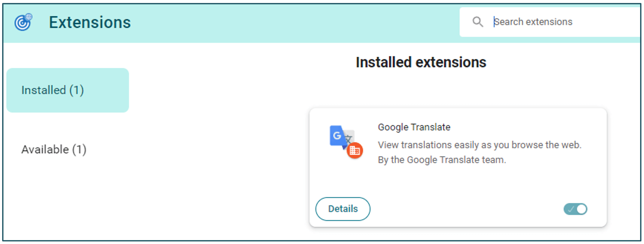Click the "View translations easily" description line

[479, 145]
